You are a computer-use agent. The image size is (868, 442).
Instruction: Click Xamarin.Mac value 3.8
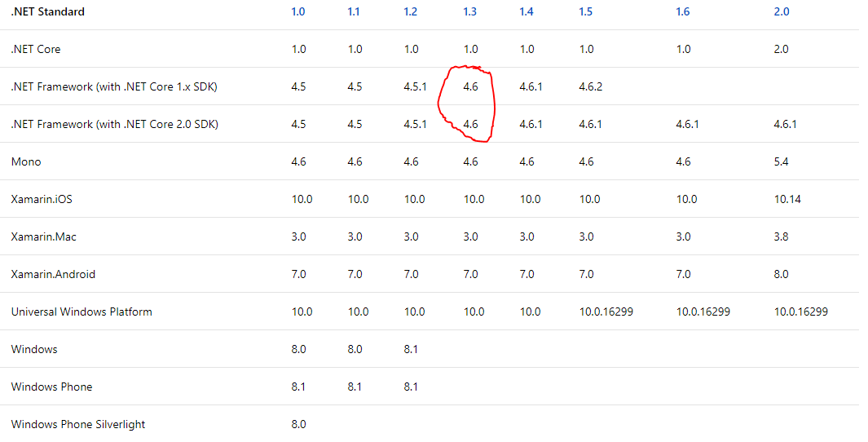click(781, 237)
